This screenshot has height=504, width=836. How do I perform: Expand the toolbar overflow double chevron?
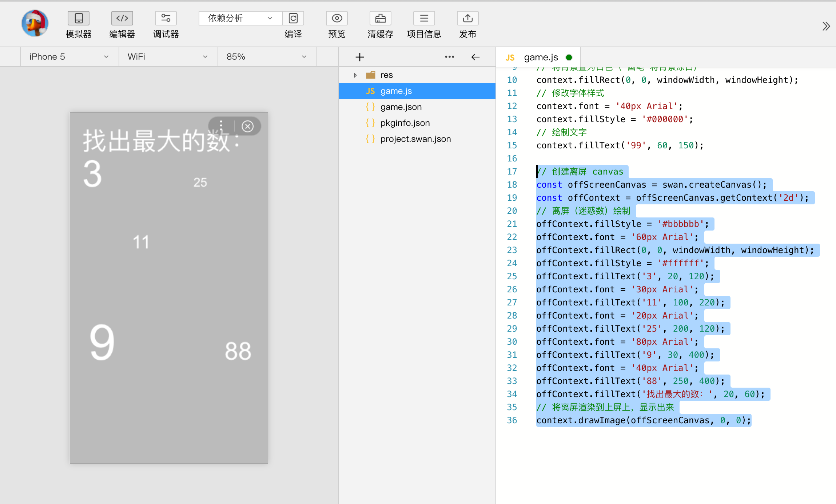(826, 26)
